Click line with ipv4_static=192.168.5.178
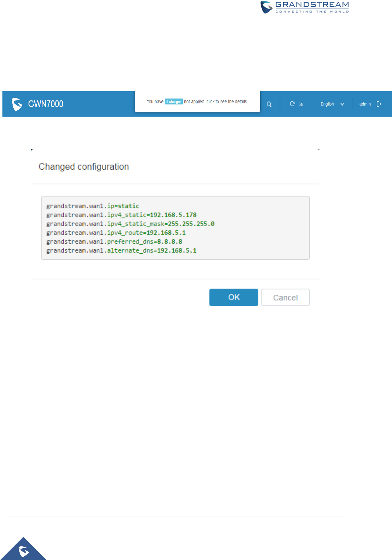Image resolution: width=392 pixels, height=560 pixels. click(x=121, y=215)
